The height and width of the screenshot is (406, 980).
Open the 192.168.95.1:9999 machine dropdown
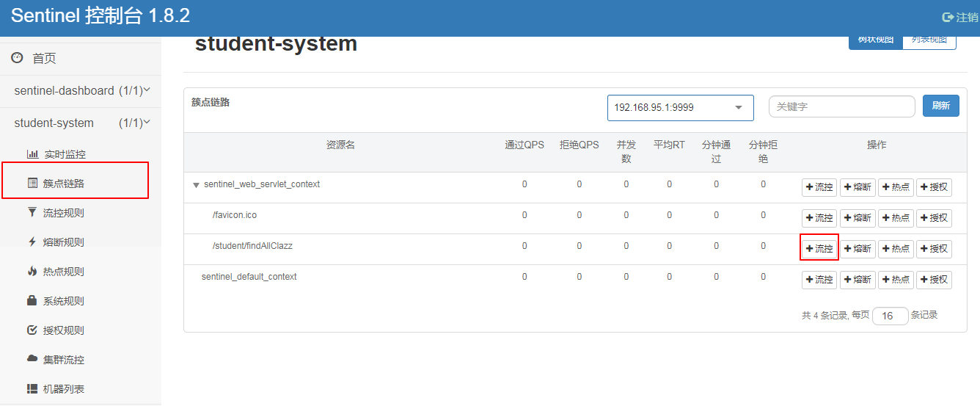680,107
